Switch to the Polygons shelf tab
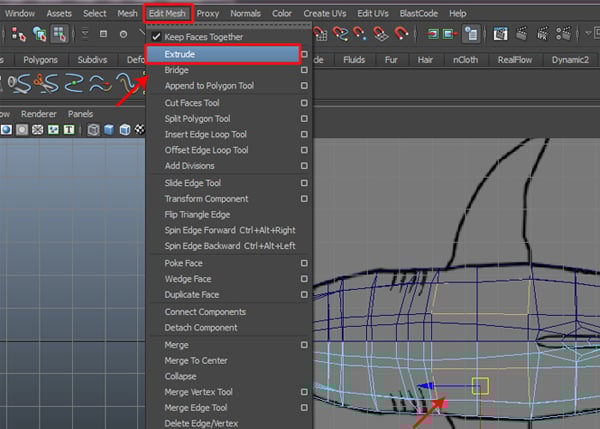 pos(40,59)
